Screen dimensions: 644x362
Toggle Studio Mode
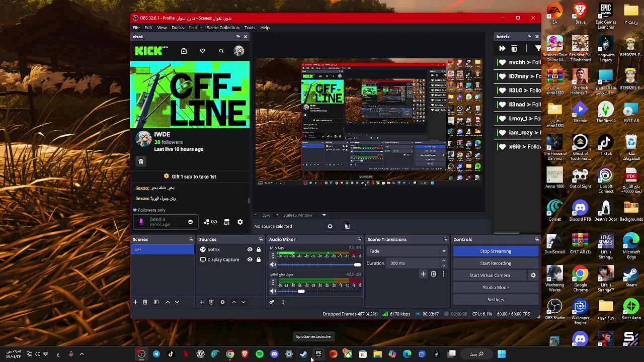[496, 288]
